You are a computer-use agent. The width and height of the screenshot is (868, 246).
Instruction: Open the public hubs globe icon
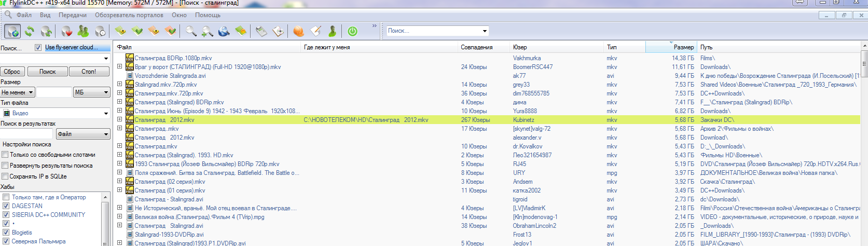(12, 32)
